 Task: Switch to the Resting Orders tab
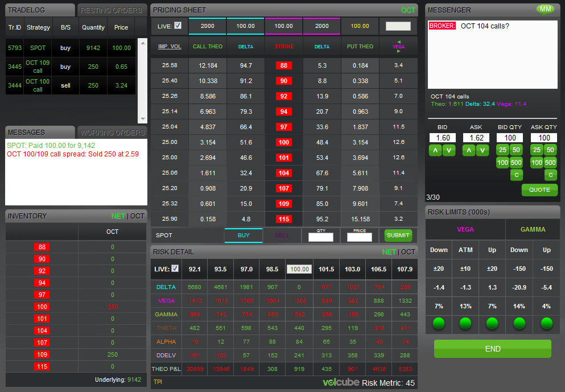[112, 10]
